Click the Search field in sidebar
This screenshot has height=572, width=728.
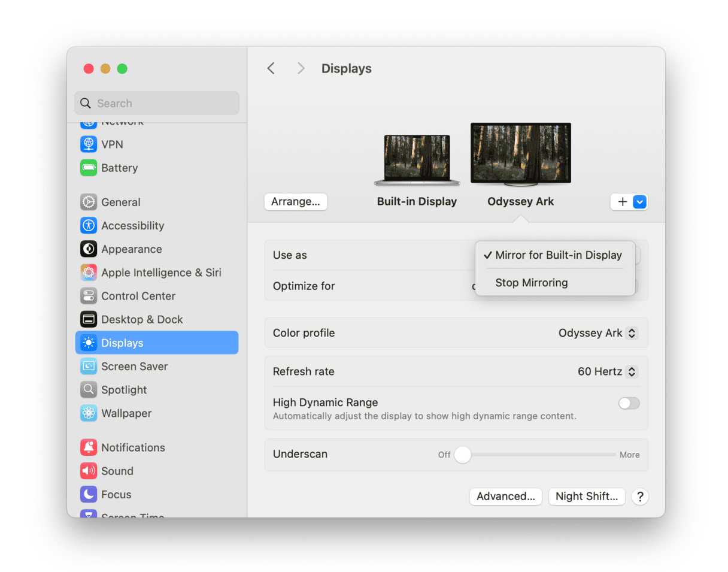click(157, 103)
